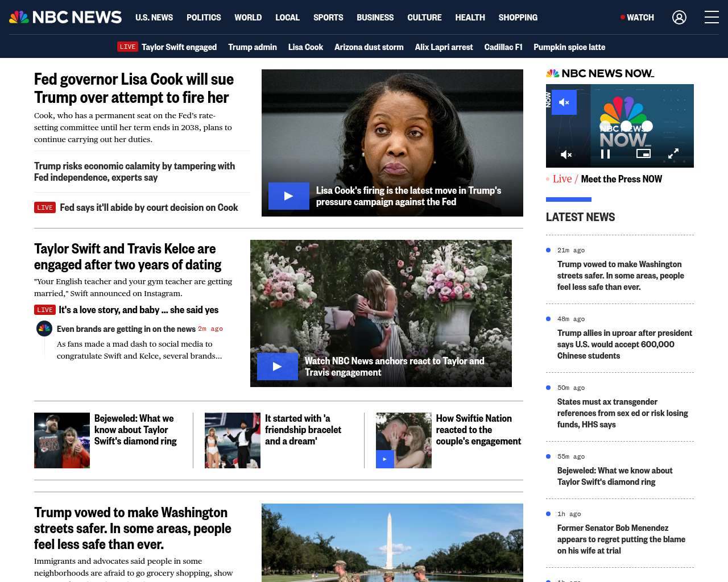Expand live player to fullscreen

coord(673,153)
